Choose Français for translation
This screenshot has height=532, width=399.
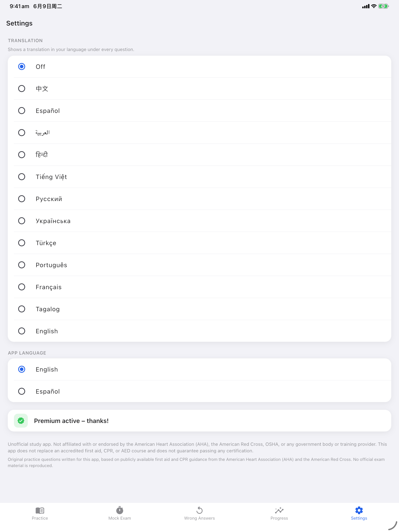(x=199, y=287)
